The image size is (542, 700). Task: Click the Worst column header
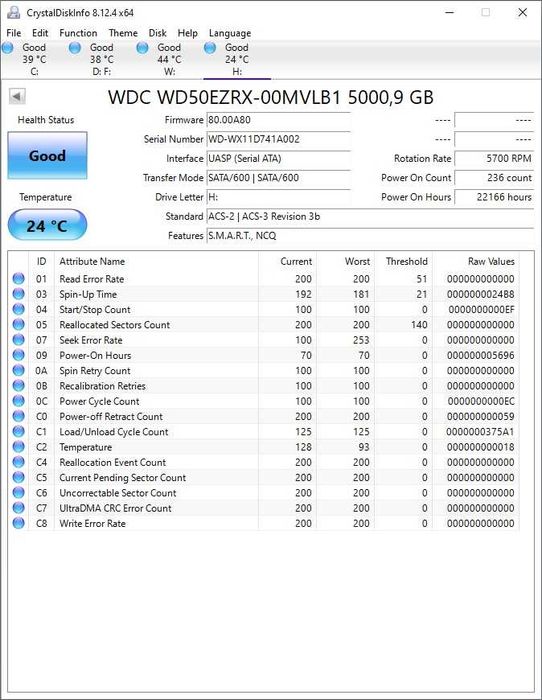(346, 261)
